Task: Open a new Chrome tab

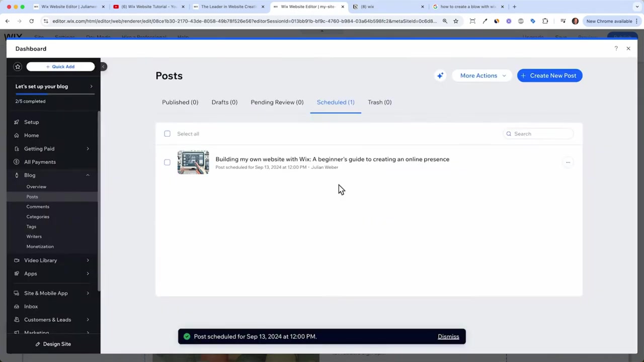Action: pyautogui.click(x=514, y=7)
